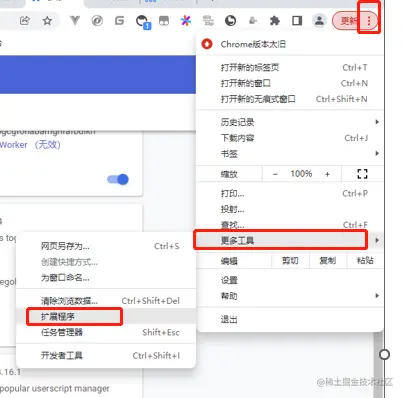Toggle the side panel icon

(297, 21)
